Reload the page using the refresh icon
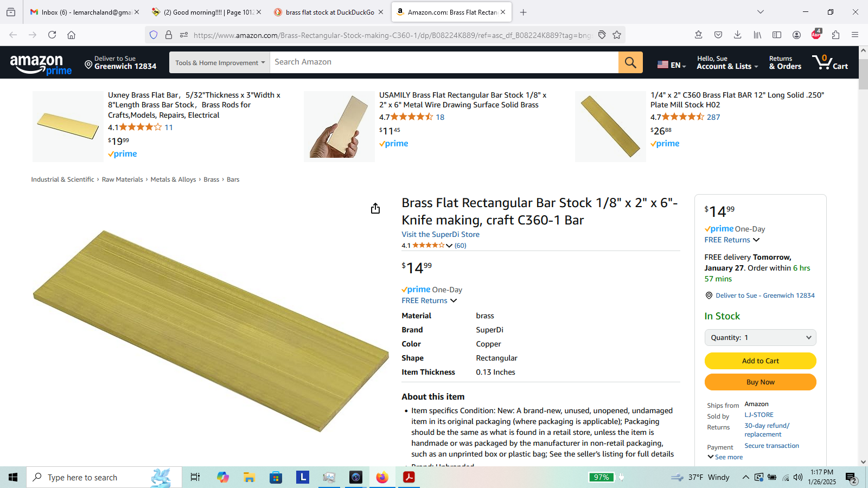Screen dimensions: 868x488 (52, 35)
